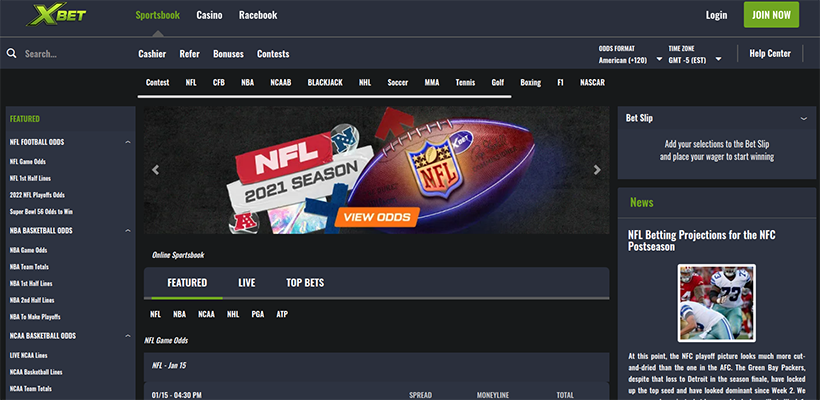The height and width of the screenshot is (400, 820).
Task: Filter featured odds by NFL
Action: pos(155,314)
